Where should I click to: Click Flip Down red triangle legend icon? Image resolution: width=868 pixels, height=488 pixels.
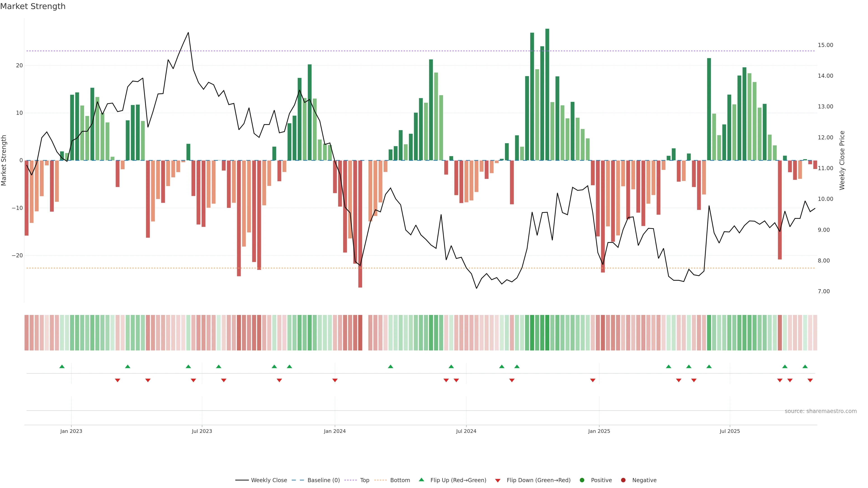pos(498,481)
